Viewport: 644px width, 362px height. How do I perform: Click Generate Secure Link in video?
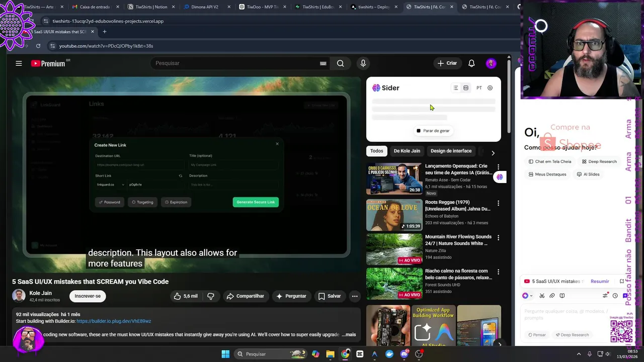(x=256, y=202)
